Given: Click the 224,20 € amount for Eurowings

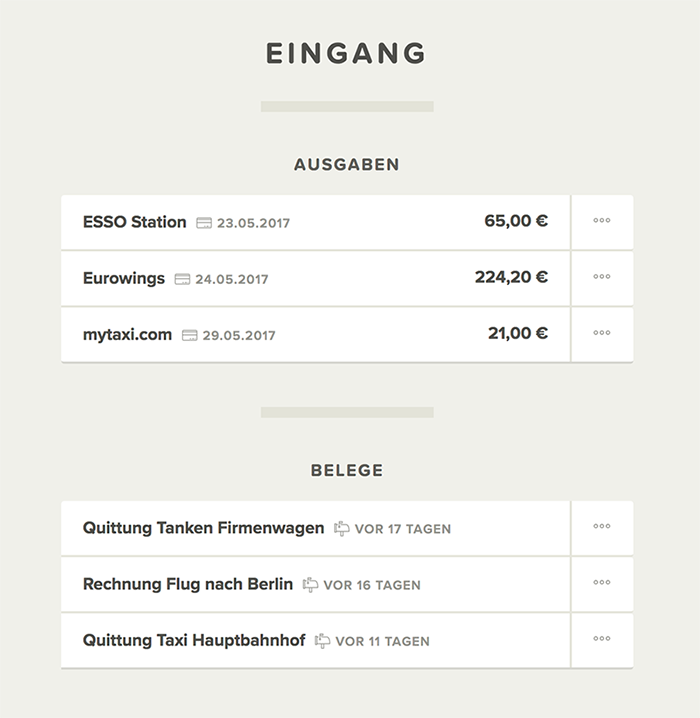Looking at the screenshot, I should [511, 277].
